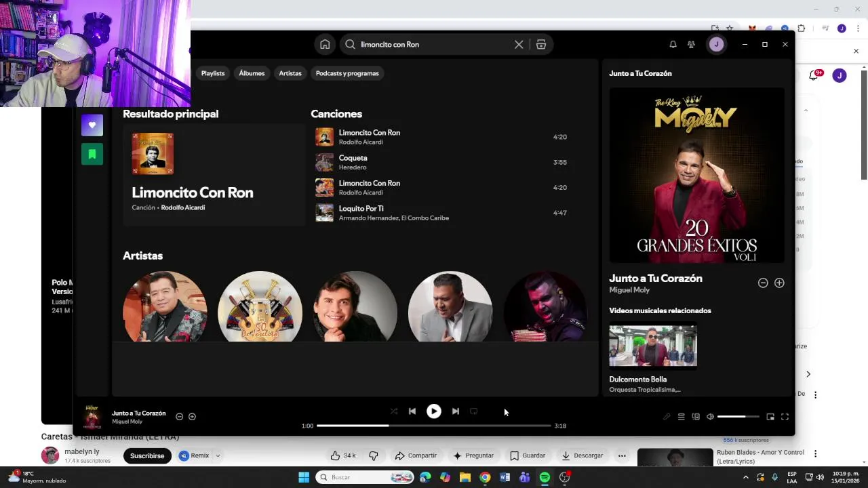Screen dimensions: 868x488
Task: Like the YouTube video with 34 k
Action: 343,456
